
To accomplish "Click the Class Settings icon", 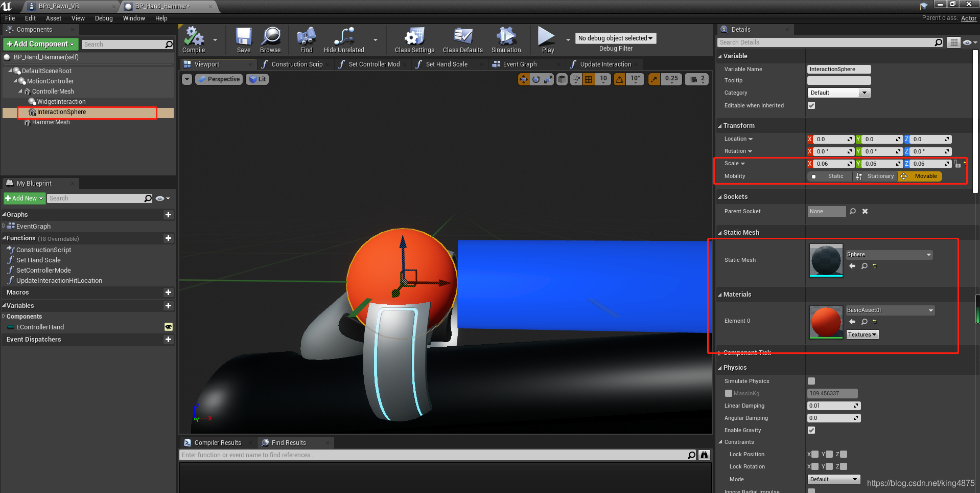I will [413, 39].
